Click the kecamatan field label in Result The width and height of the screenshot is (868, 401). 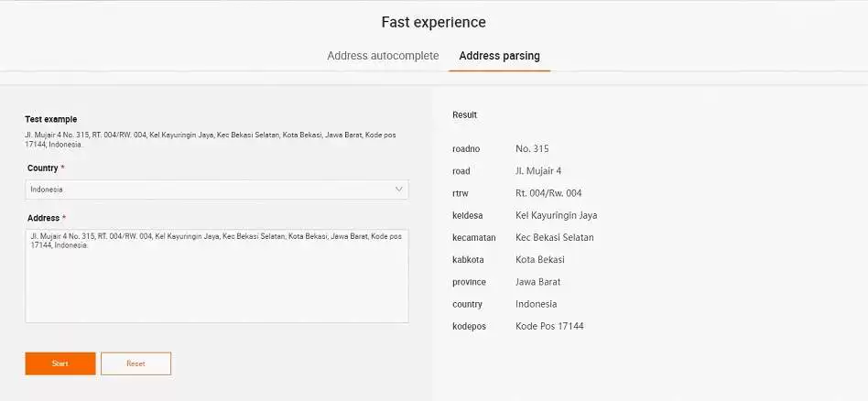pyautogui.click(x=473, y=237)
